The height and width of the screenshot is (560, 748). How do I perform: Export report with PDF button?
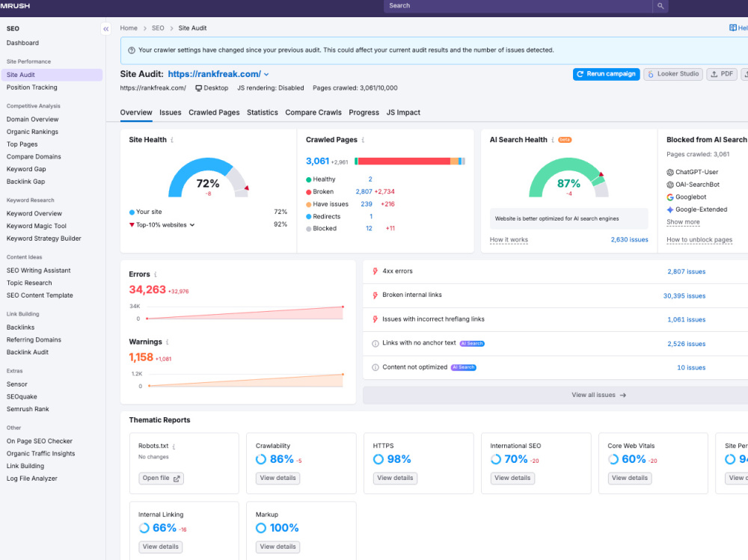point(721,74)
